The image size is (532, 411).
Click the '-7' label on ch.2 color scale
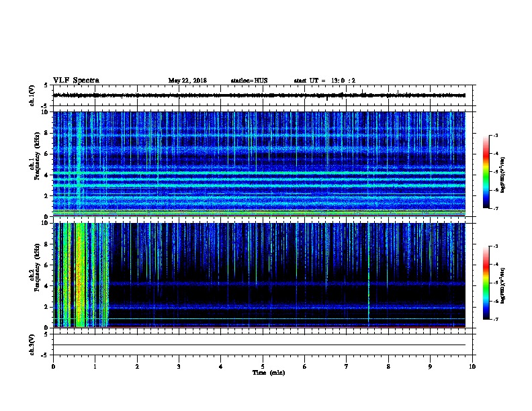[x=496, y=320]
